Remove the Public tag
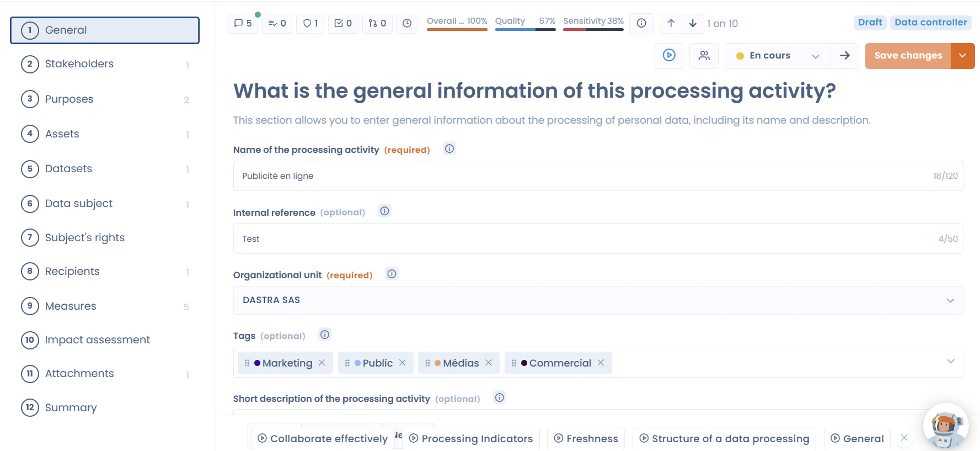 pyautogui.click(x=403, y=363)
